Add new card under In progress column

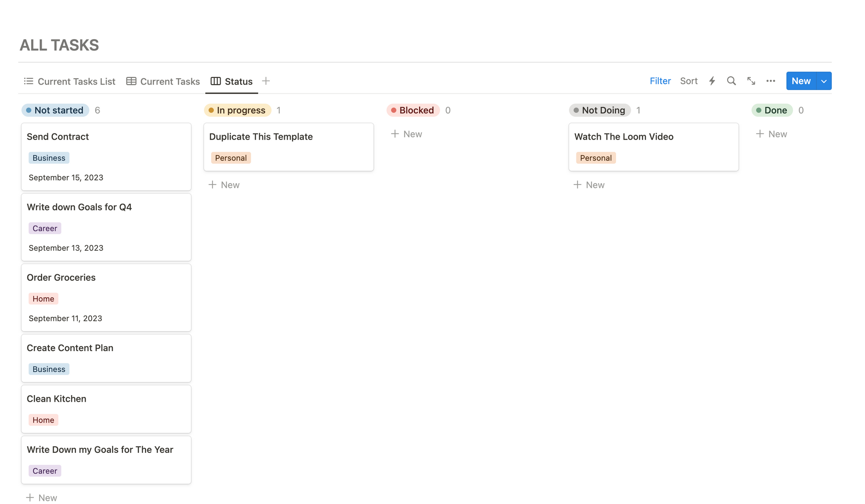(224, 184)
